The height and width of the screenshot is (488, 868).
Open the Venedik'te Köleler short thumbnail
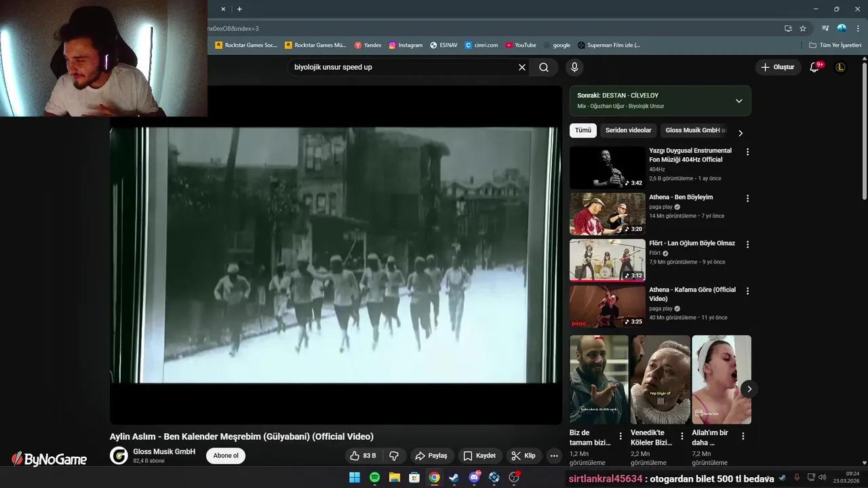[x=660, y=380]
